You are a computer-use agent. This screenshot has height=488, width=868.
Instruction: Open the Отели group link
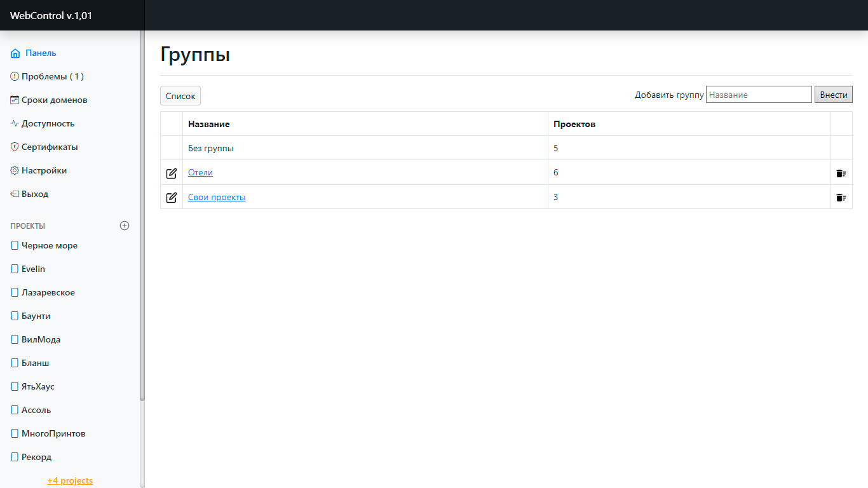point(200,173)
